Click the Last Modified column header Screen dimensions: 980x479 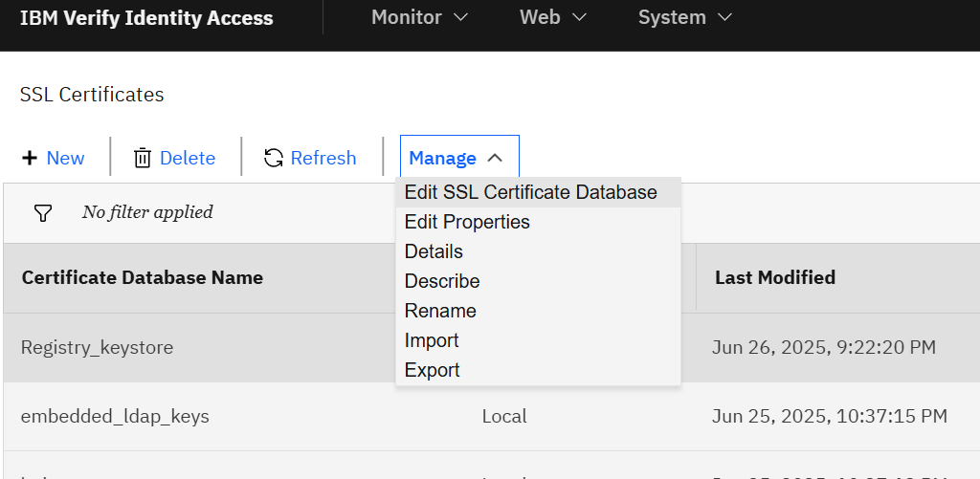775,277
